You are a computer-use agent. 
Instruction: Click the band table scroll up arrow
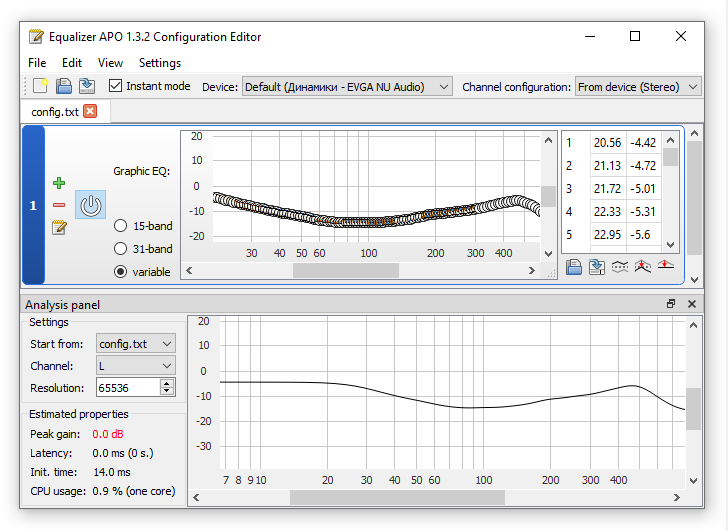click(x=670, y=140)
